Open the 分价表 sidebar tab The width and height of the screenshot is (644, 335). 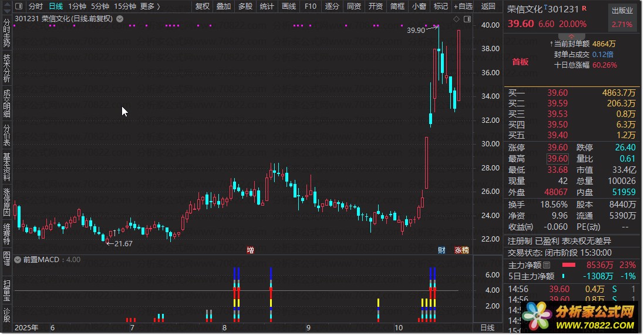(6, 135)
